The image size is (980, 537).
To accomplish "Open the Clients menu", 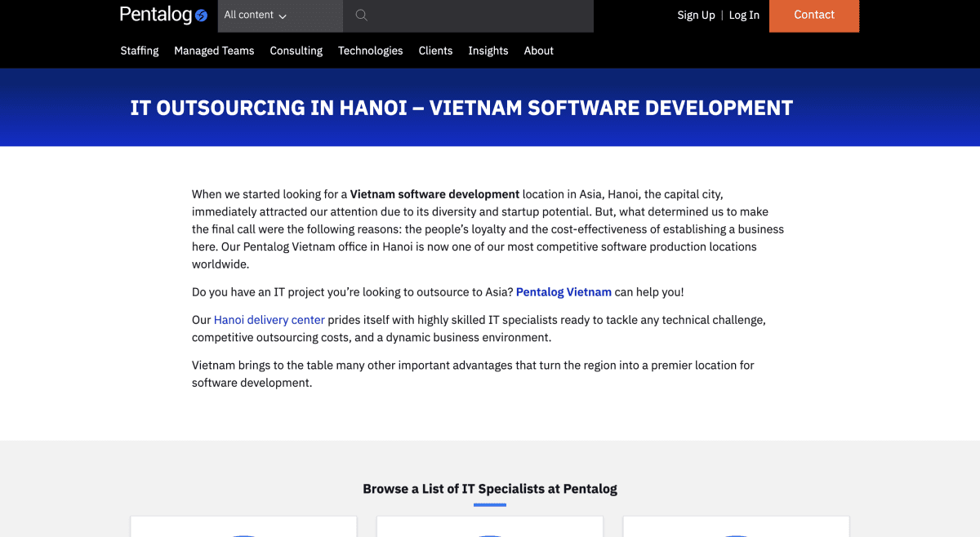I will point(435,51).
